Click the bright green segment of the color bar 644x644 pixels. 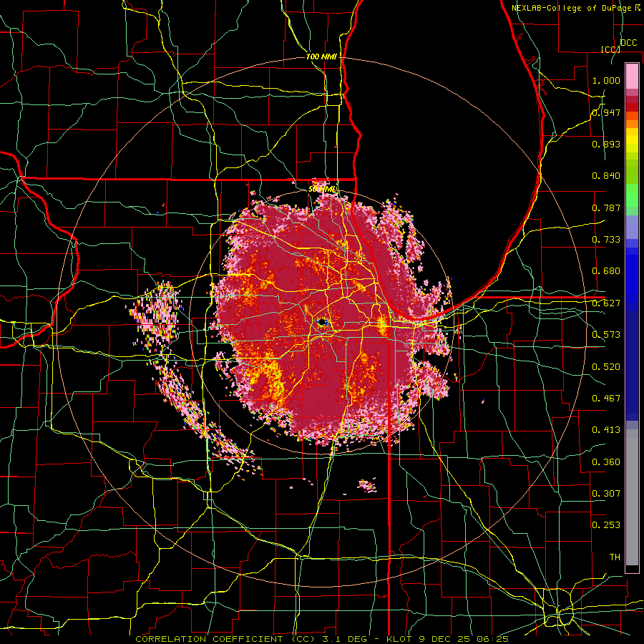(x=632, y=195)
